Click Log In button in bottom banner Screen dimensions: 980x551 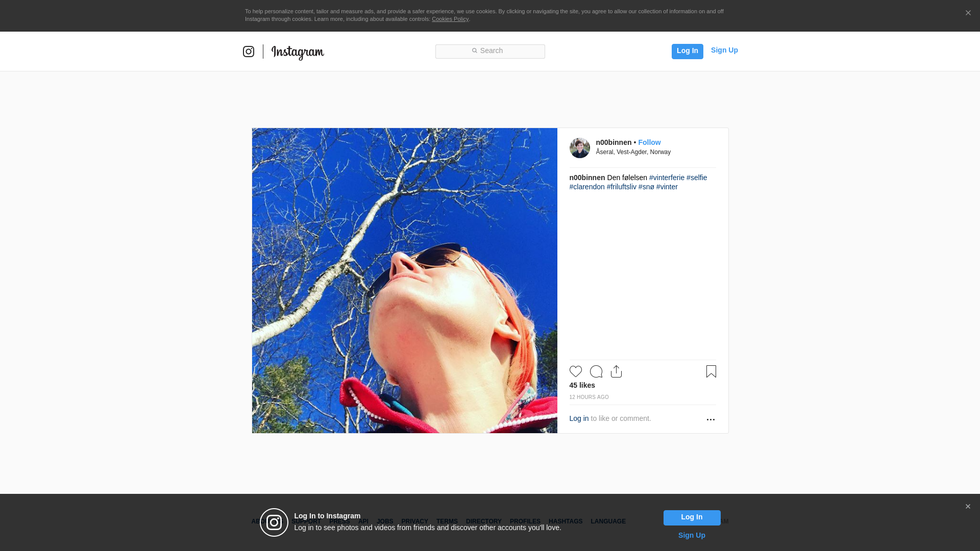[x=692, y=518]
